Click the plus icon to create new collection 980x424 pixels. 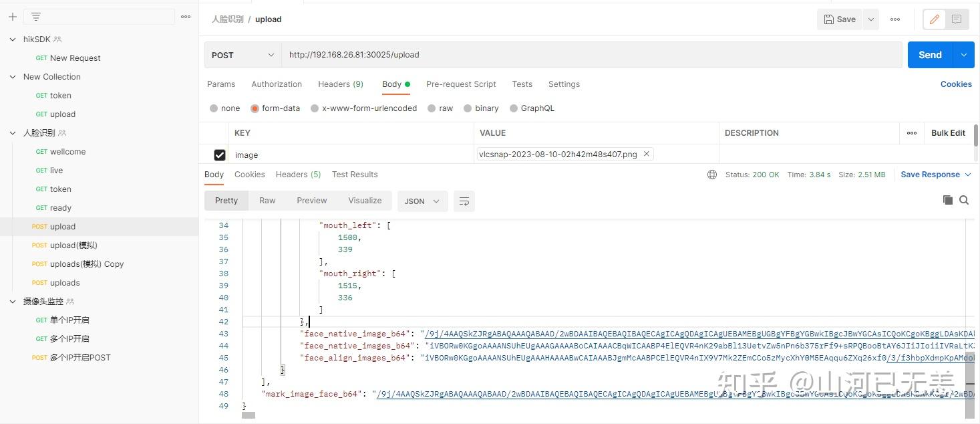point(13,17)
